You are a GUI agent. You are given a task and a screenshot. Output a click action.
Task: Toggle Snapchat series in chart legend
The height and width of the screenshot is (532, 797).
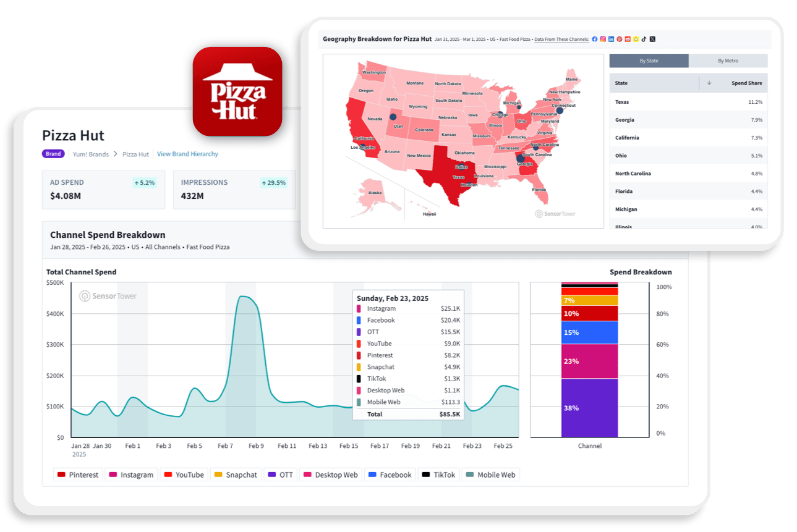pos(236,475)
